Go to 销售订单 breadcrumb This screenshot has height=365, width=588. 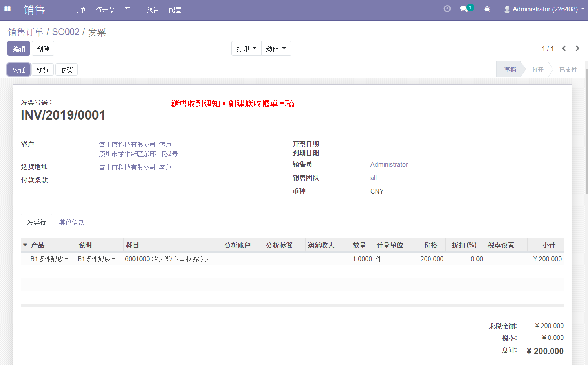26,32
